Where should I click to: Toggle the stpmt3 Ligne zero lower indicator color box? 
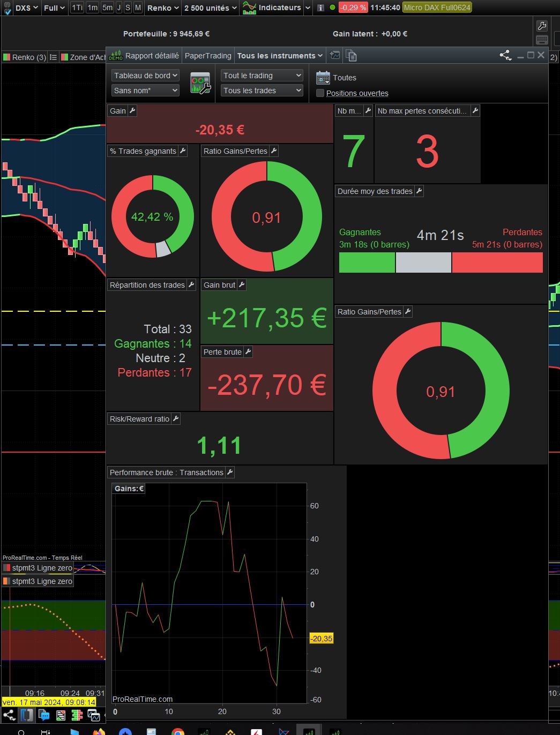coord(6,581)
